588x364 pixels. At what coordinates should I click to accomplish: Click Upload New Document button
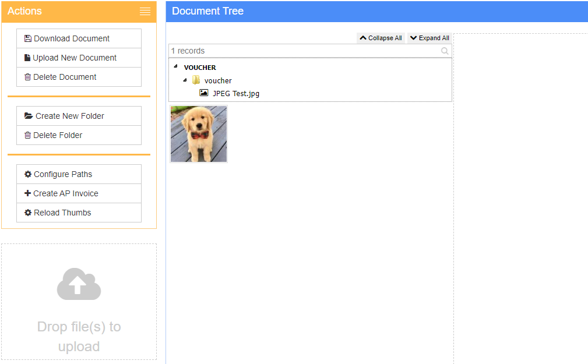tap(79, 58)
